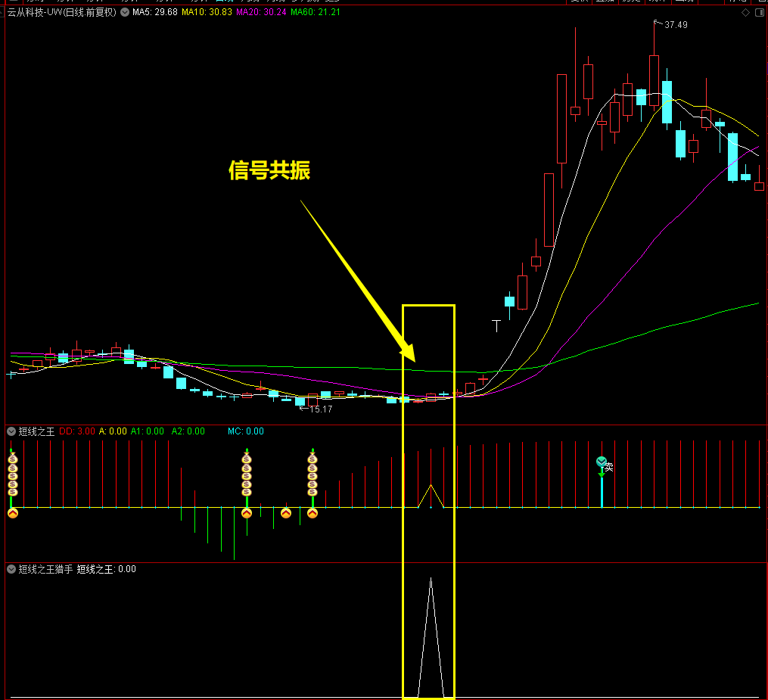This screenshot has height=700, width=768.
Task: Click the 短线之王猎手 indicator name label
Action: point(45,569)
